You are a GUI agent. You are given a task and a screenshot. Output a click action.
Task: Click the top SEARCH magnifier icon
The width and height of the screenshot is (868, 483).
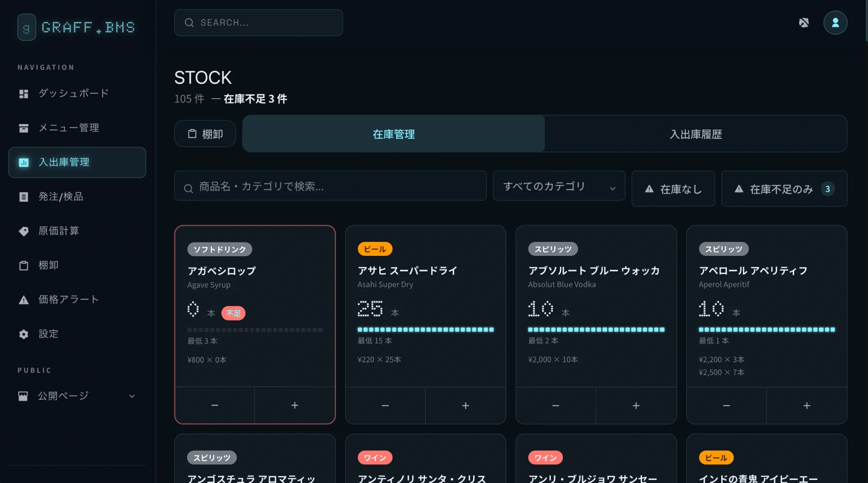pos(189,23)
